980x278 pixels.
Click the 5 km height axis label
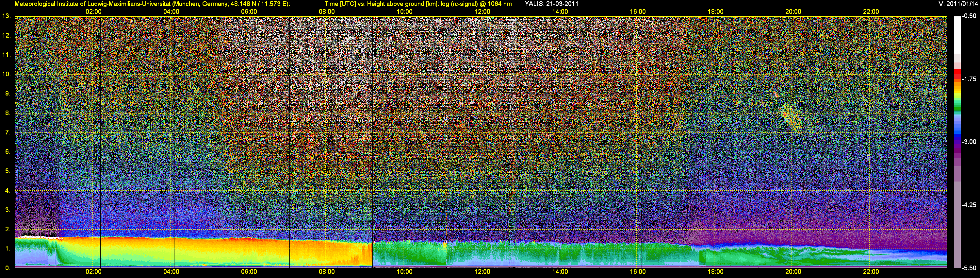click(x=7, y=171)
